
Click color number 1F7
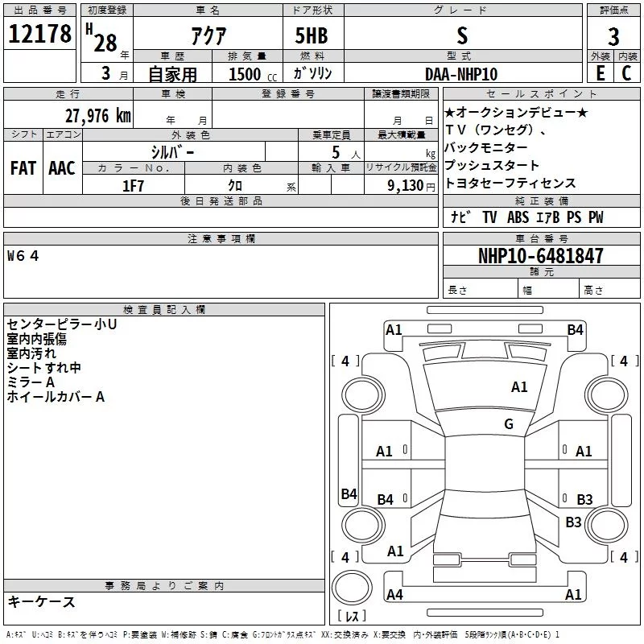133,186
